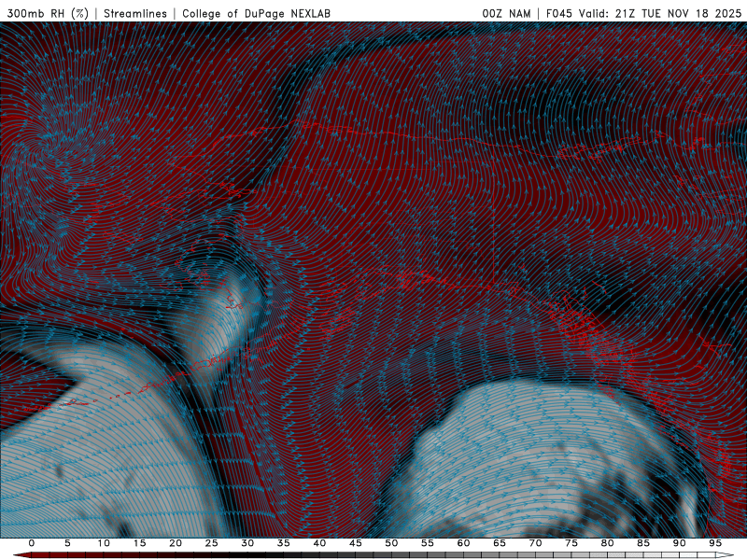
Task: Select the "Streamlines" label in the header
Action: (135, 14)
